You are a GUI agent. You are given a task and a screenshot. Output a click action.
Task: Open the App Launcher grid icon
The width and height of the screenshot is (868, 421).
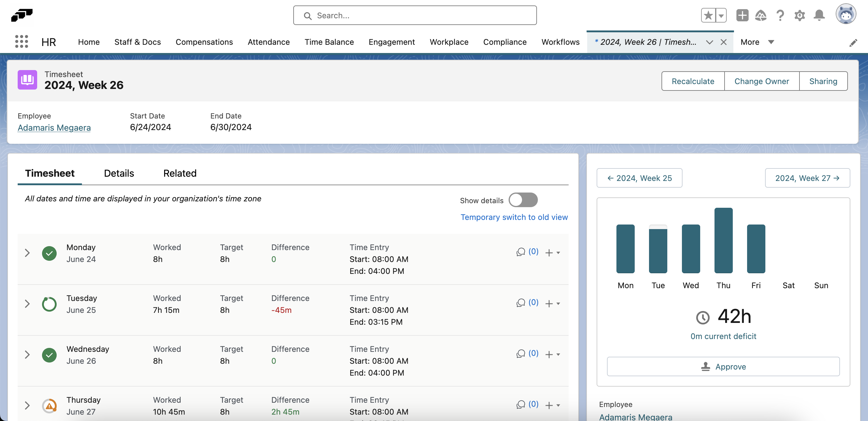[21, 41]
